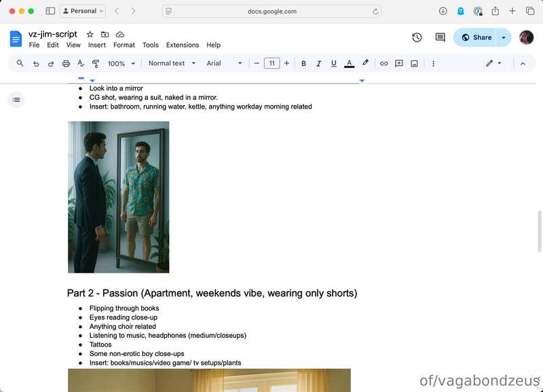Open the Format menu
Viewport: 543px width, 392px height.
[x=124, y=45]
